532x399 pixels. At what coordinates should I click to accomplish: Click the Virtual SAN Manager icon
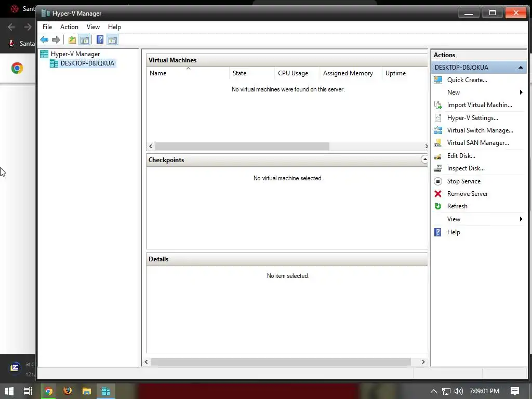pos(438,143)
